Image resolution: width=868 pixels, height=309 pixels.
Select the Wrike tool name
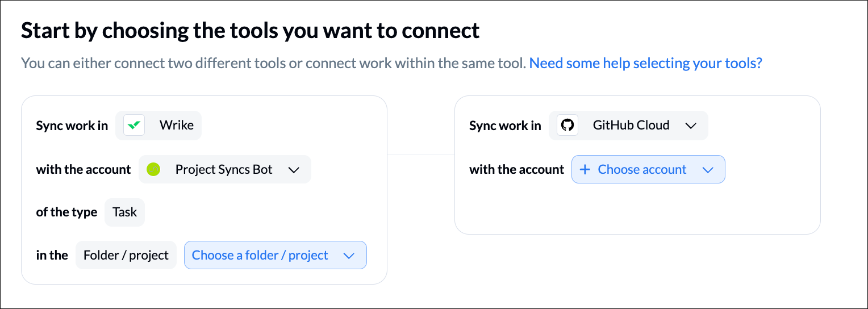176,126
